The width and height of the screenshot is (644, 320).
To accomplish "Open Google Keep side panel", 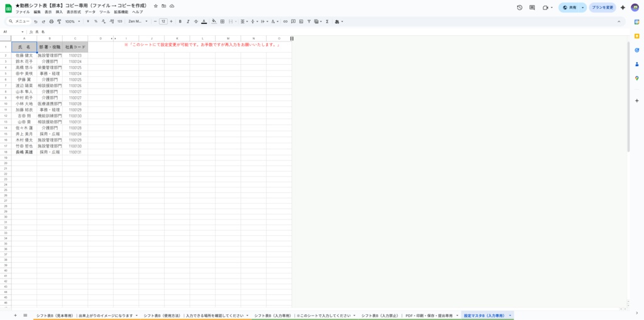I will 637,36.
